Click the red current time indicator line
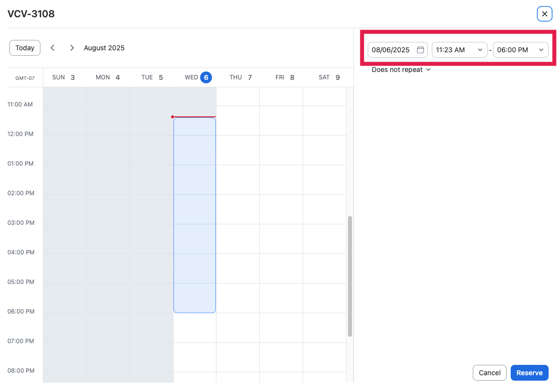 pyautogui.click(x=194, y=117)
